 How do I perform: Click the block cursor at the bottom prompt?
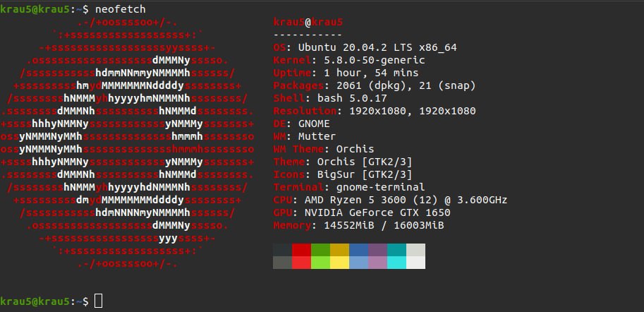pos(99,301)
